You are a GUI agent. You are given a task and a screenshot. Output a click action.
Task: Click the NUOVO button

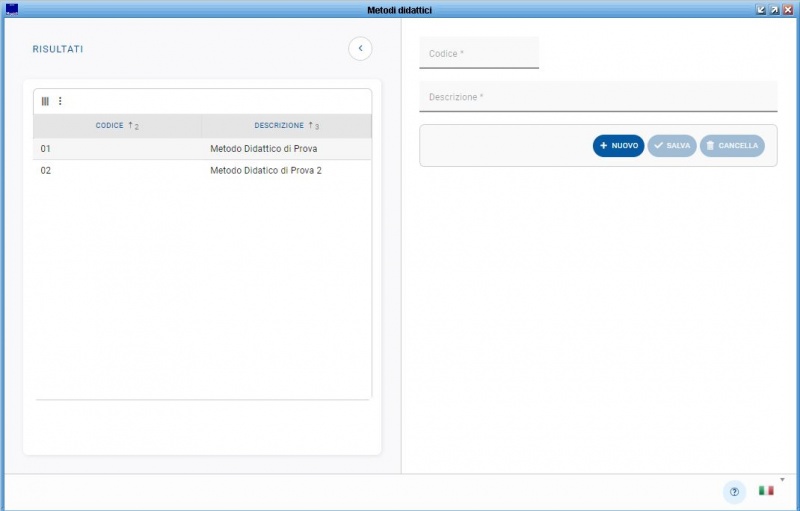(x=618, y=146)
